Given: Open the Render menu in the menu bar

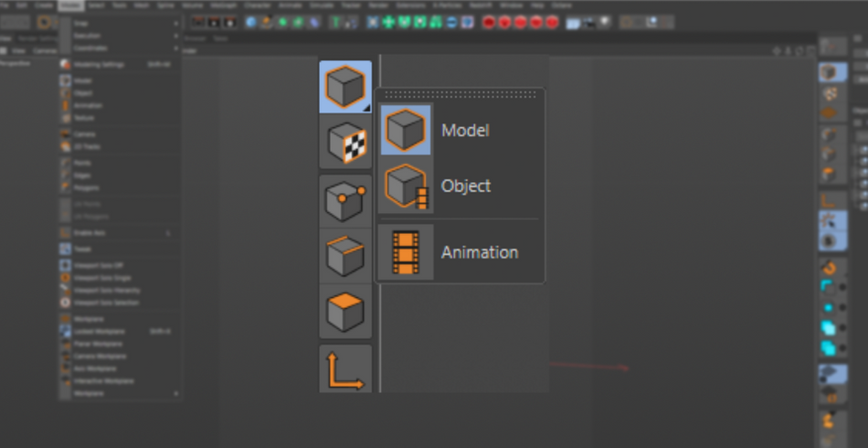Looking at the screenshot, I should click(x=377, y=5).
